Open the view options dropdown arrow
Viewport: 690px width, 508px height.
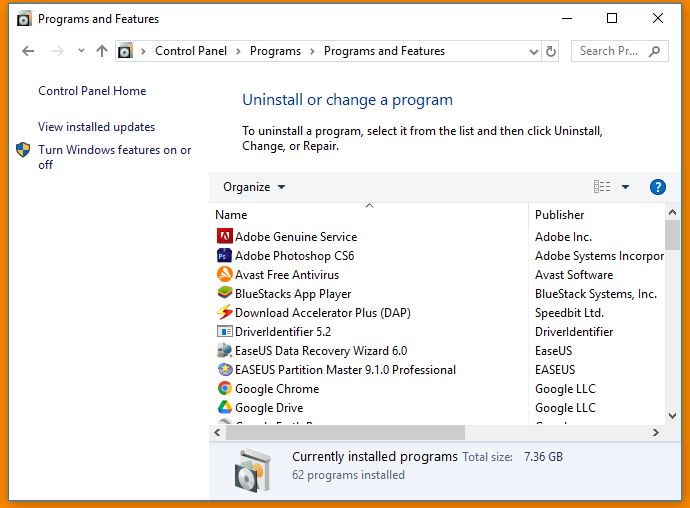pyautogui.click(x=625, y=187)
